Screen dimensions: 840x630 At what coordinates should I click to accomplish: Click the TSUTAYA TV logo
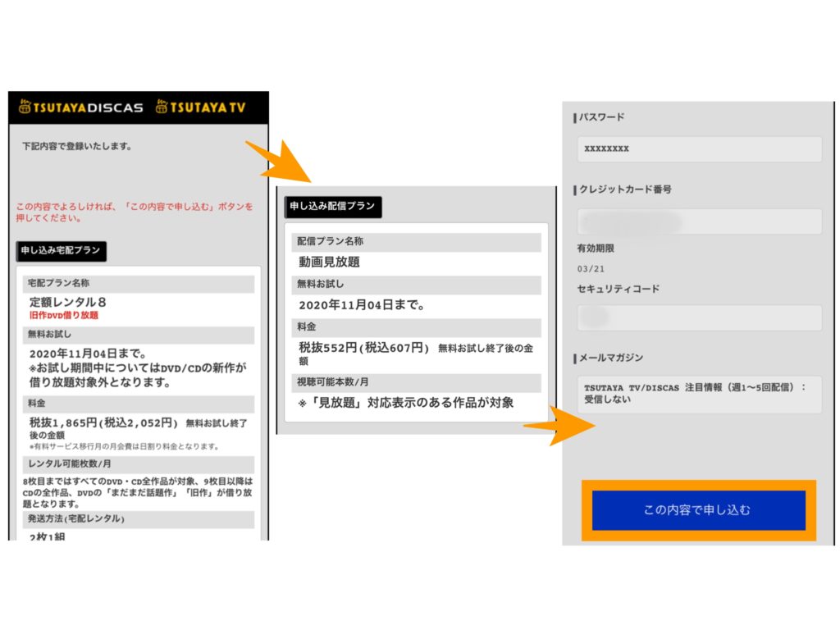pos(200,107)
